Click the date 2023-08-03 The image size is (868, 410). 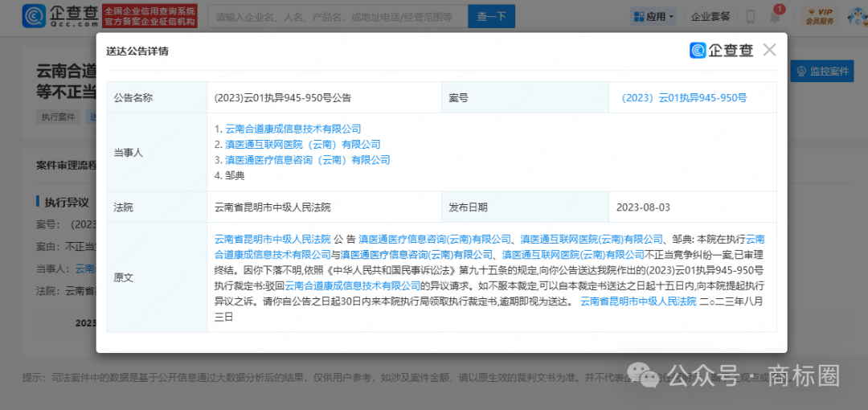click(x=643, y=207)
